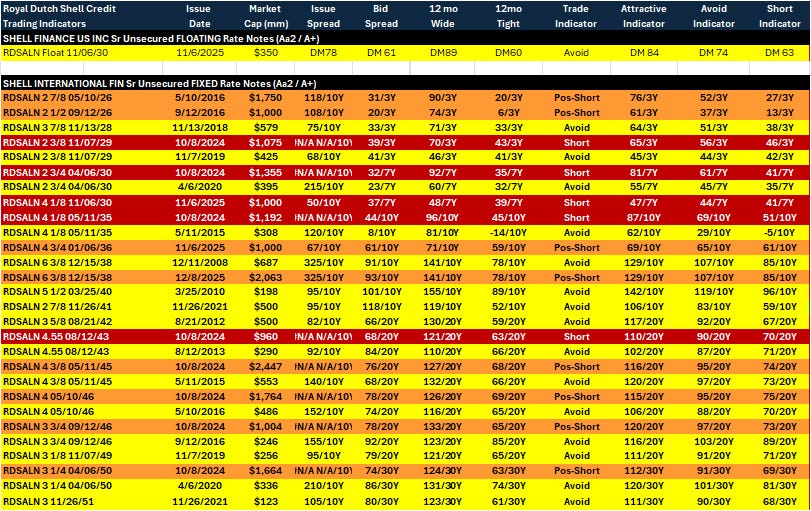Select the 'RDSALN 3 7/8 11/13/28' bond name
Viewport: 811px width, 511px height.
(x=57, y=128)
